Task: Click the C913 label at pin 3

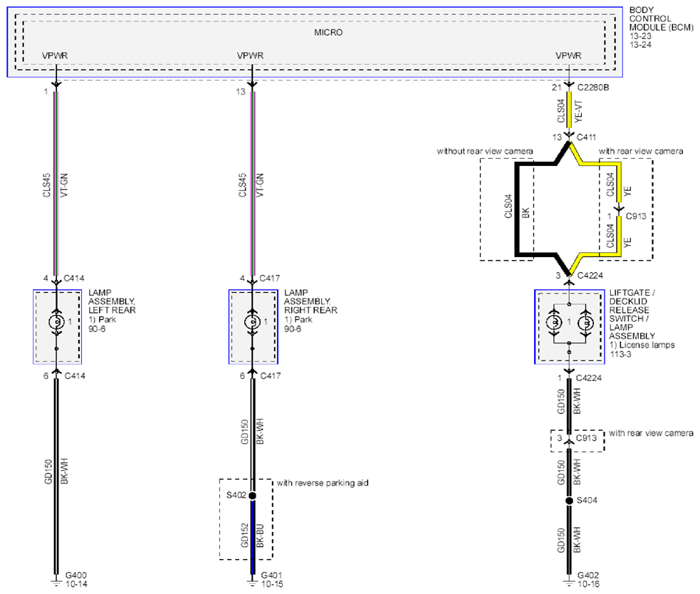Action: tap(586, 438)
